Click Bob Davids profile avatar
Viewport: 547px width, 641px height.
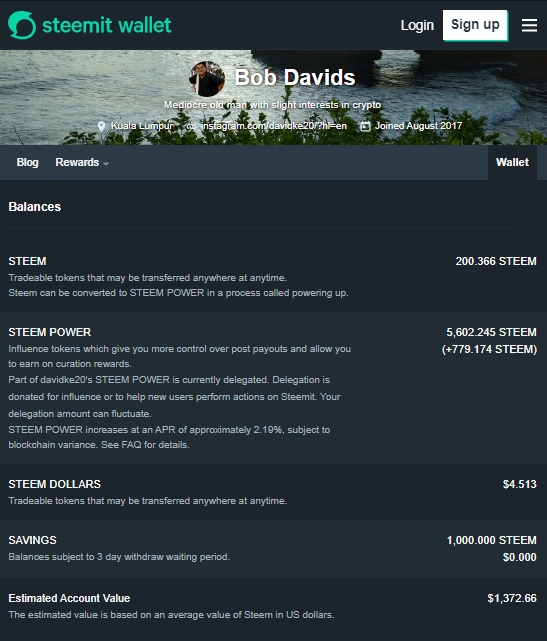207,79
